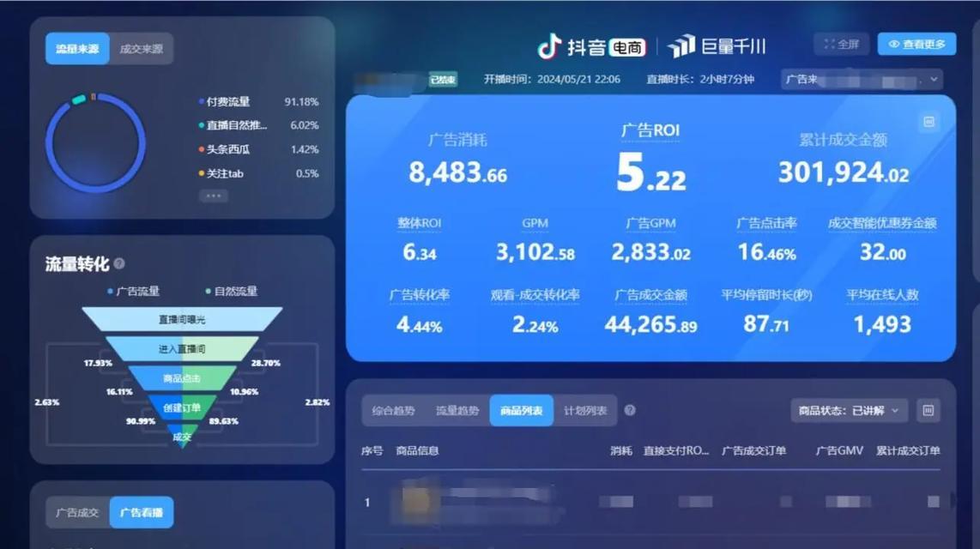Click 广告GPM metric label
Viewport: 980px width, 549px height.
650,223
